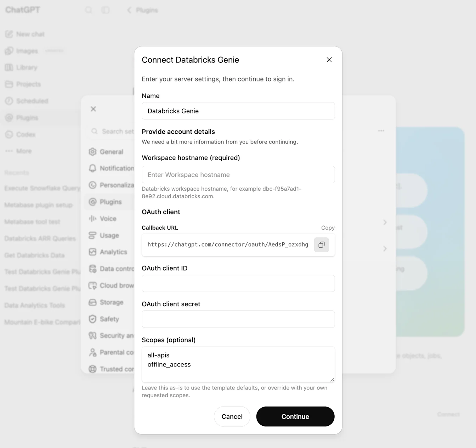Image resolution: width=476 pixels, height=448 pixels.
Task: Open Library in the ChatGPT sidebar
Action: [x=21, y=67]
